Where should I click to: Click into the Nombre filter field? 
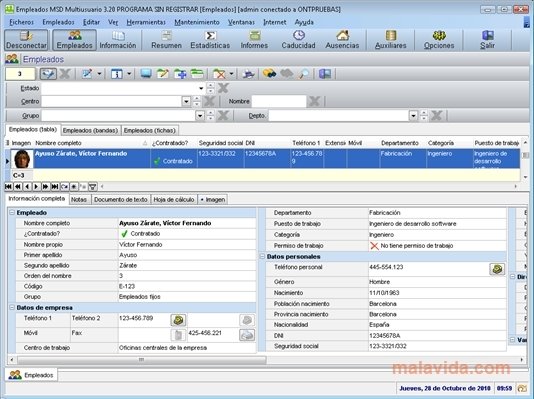[x=279, y=101]
